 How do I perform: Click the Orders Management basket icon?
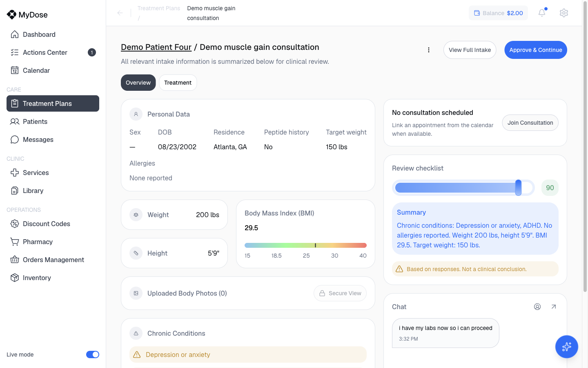pyautogui.click(x=15, y=260)
